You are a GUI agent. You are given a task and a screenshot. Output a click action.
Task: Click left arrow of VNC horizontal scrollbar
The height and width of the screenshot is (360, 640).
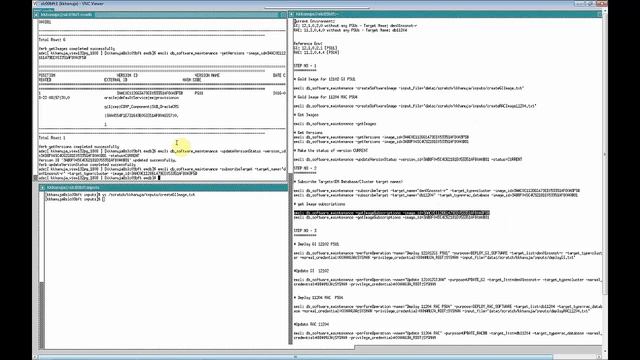tap(35, 357)
